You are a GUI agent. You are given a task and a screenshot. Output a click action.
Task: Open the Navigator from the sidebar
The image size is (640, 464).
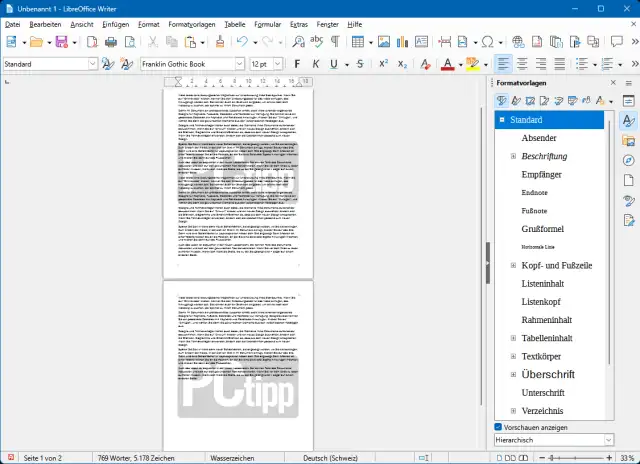coord(629,160)
